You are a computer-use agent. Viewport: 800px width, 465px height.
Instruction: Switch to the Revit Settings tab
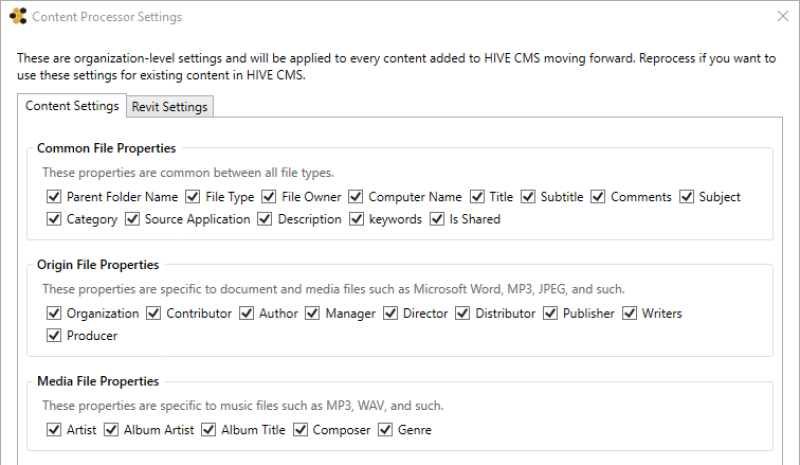(x=170, y=107)
